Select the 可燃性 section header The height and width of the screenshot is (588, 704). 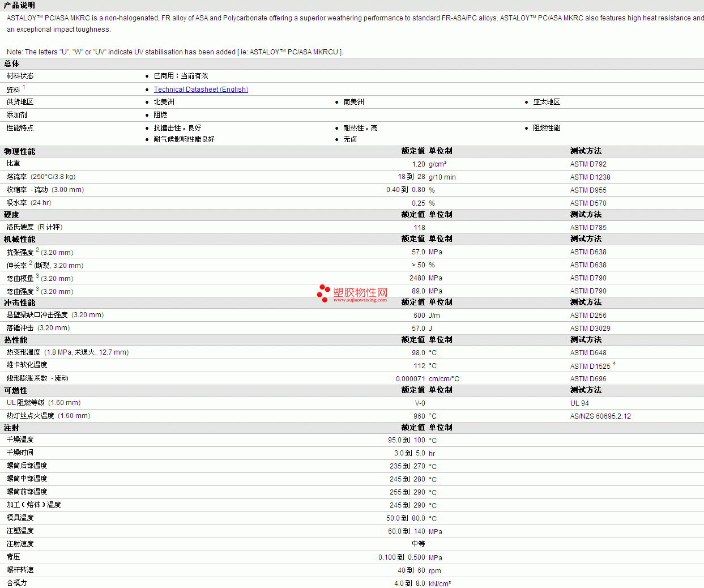tap(16, 390)
